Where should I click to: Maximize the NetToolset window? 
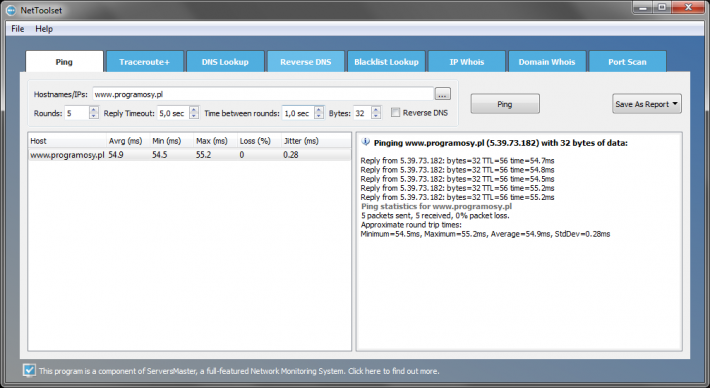pyautogui.click(x=662, y=8)
